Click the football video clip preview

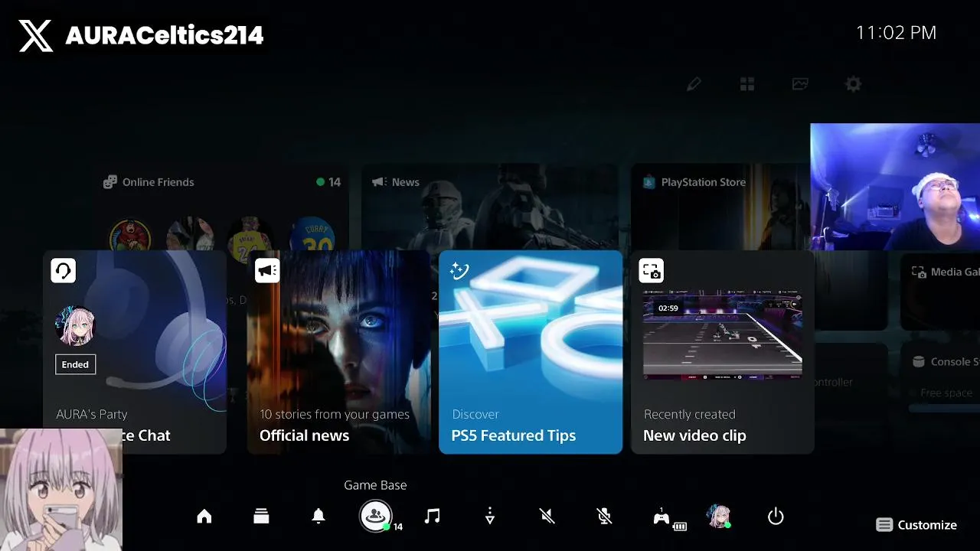point(722,334)
